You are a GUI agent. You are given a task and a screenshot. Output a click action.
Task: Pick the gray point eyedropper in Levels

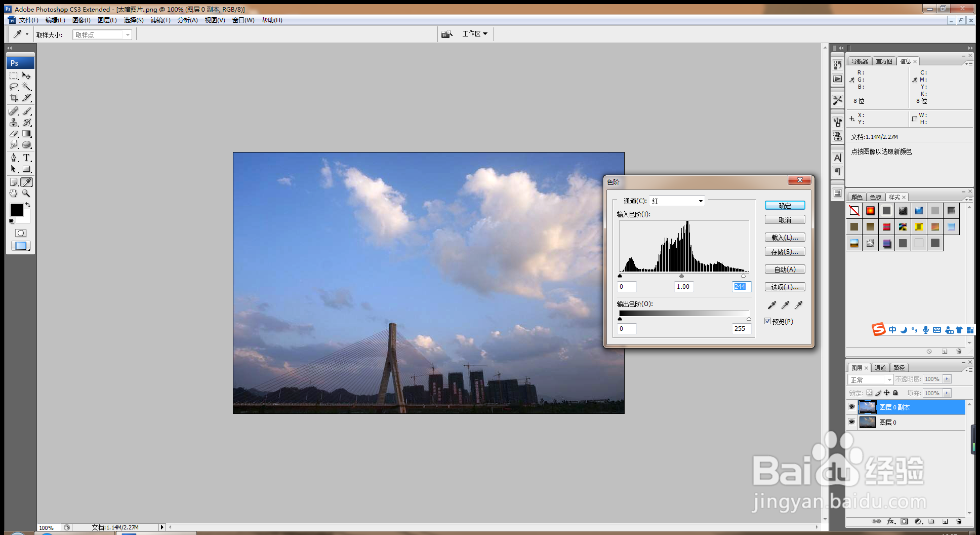pos(785,305)
